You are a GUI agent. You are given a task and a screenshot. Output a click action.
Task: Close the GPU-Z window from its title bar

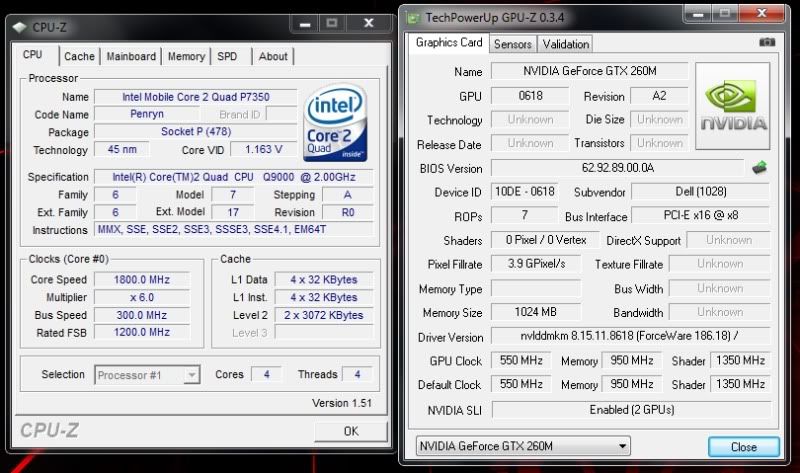click(761, 14)
